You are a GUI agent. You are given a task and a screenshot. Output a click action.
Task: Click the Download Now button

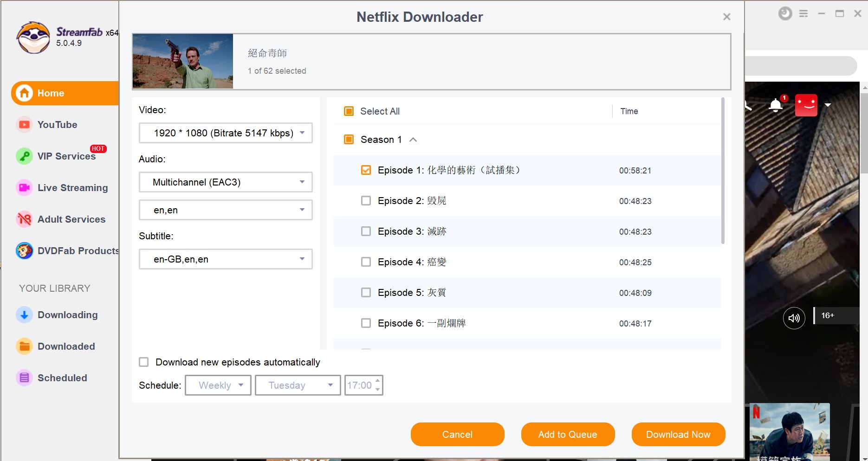pyautogui.click(x=678, y=434)
